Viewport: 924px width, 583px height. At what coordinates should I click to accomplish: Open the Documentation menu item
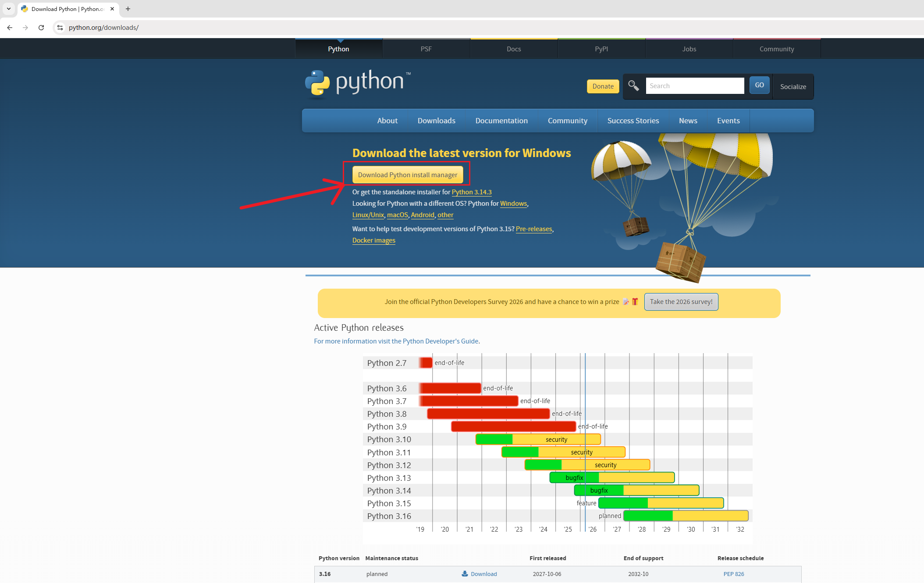point(501,121)
